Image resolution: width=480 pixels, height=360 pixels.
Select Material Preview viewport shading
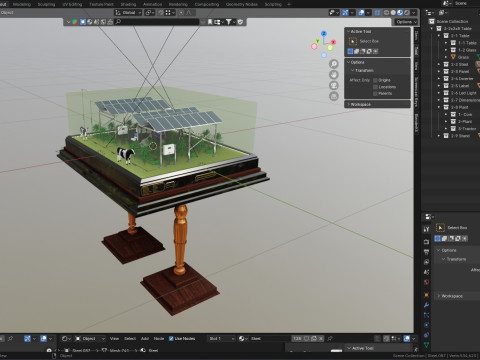400,13
